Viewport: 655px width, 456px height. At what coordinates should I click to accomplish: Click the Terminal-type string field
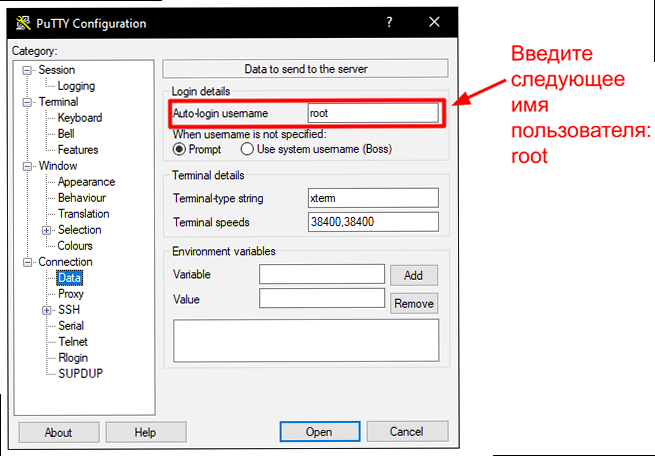tap(373, 198)
